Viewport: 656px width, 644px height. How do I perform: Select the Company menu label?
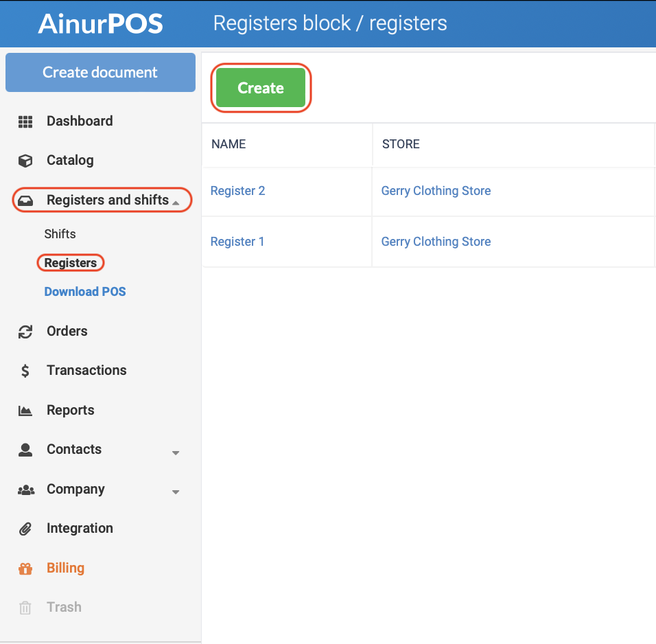tap(75, 489)
